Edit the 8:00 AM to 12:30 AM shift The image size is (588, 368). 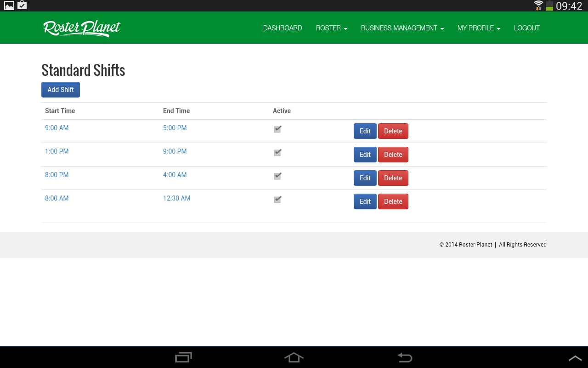(x=365, y=201)
